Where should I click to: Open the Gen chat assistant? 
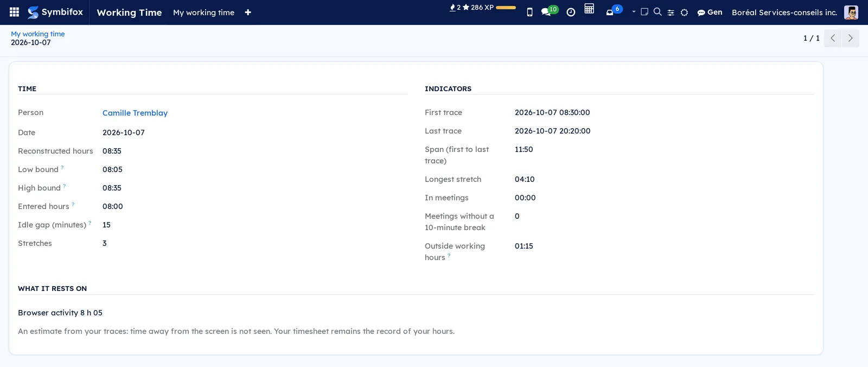coord(710,12)
